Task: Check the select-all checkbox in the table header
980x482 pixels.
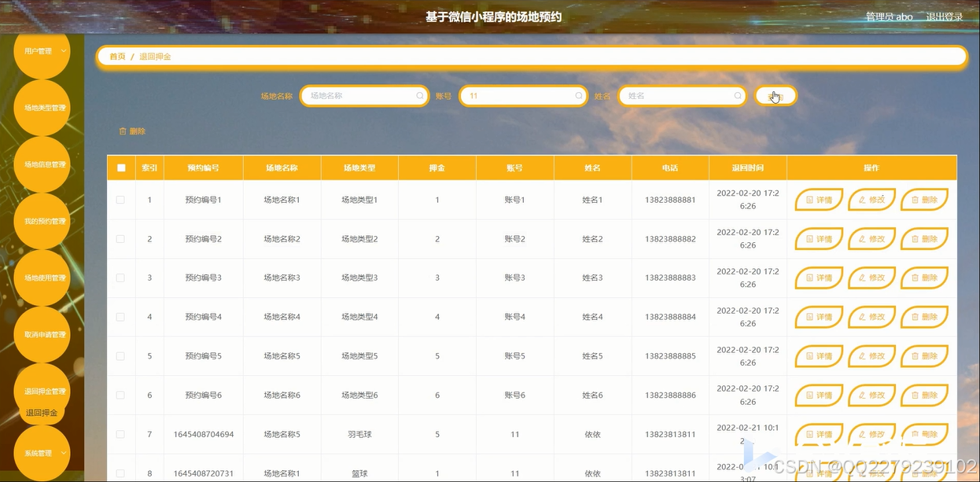Action: click(x=120, y=167)
